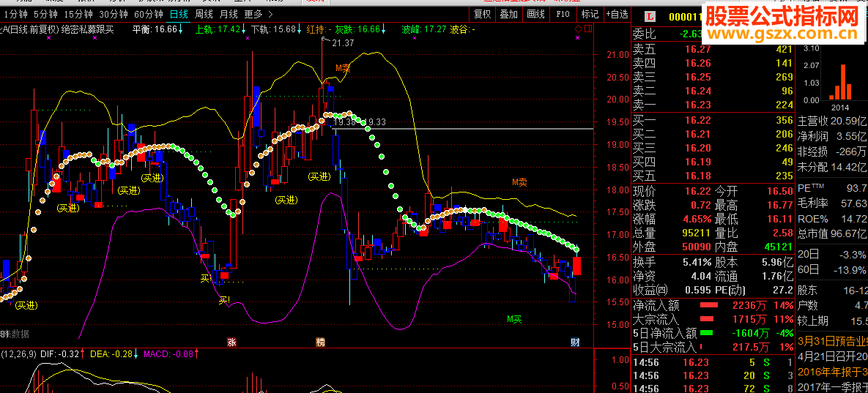Open the 复权 adjustment menu

pos(483,14)
